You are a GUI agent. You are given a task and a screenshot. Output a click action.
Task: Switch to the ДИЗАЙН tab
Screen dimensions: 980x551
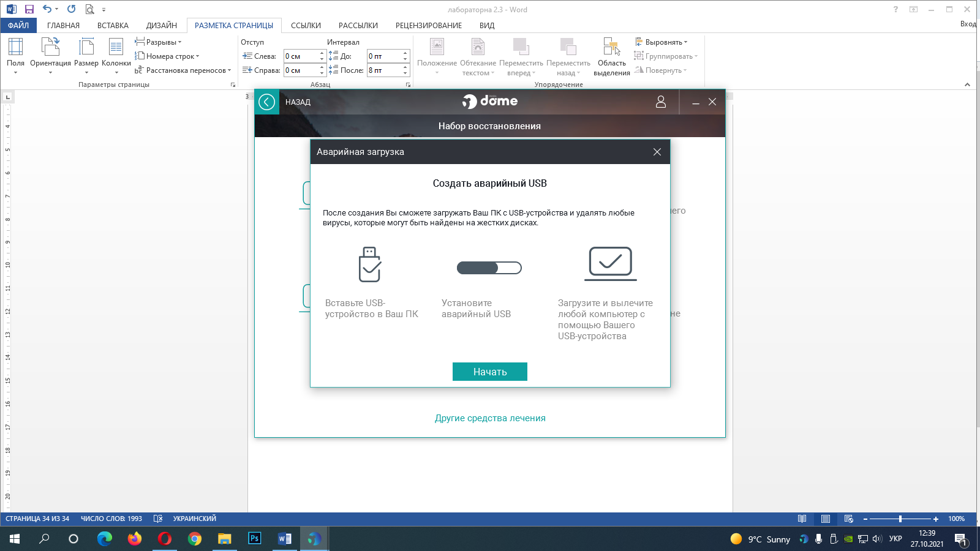[x=162, y=25]
